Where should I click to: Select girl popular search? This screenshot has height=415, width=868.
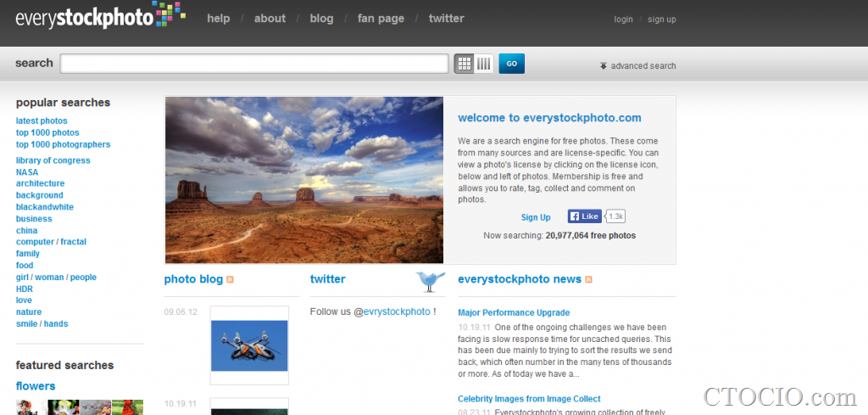(x=22, y=277)
